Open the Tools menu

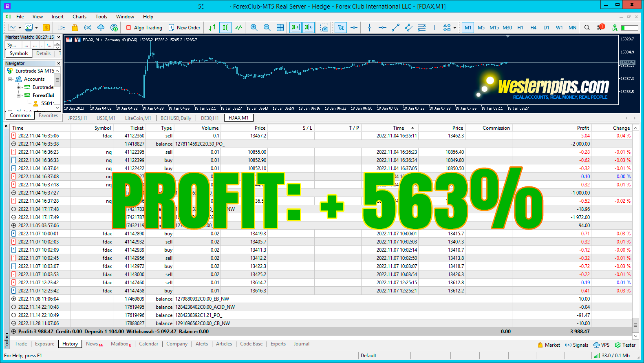point(101,17)
